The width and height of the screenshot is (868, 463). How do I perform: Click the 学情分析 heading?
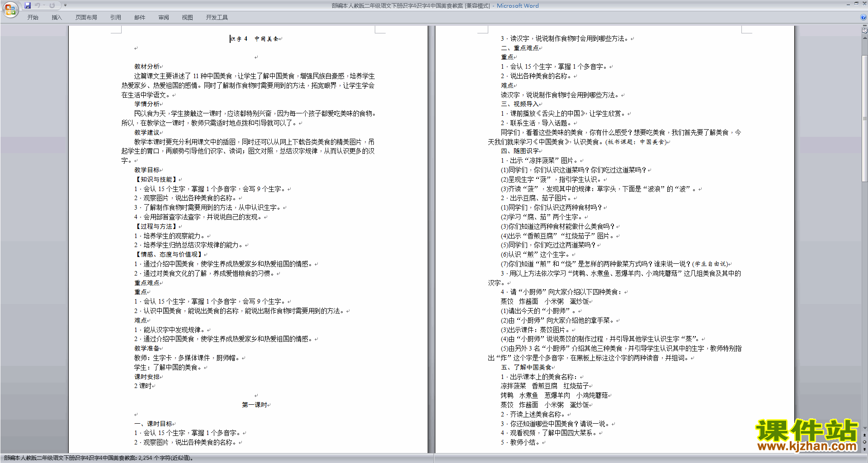(147, 104)
